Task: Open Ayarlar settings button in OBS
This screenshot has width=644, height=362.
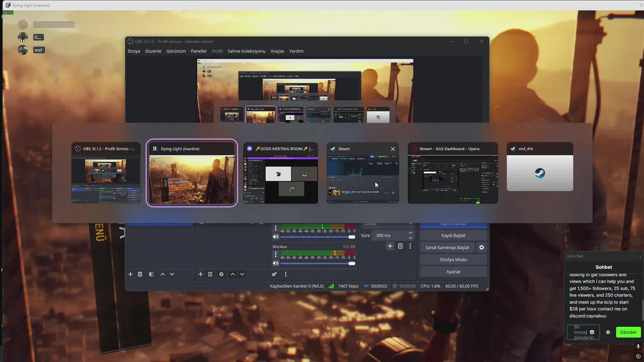Action: [x=453, y=271]
